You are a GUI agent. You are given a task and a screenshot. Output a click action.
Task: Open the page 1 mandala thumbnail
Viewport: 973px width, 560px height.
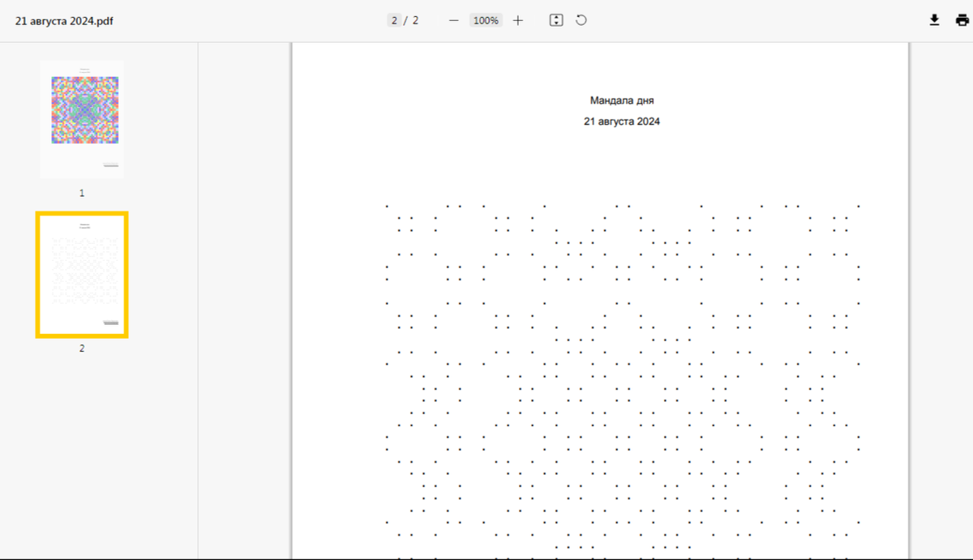point(82,119)
